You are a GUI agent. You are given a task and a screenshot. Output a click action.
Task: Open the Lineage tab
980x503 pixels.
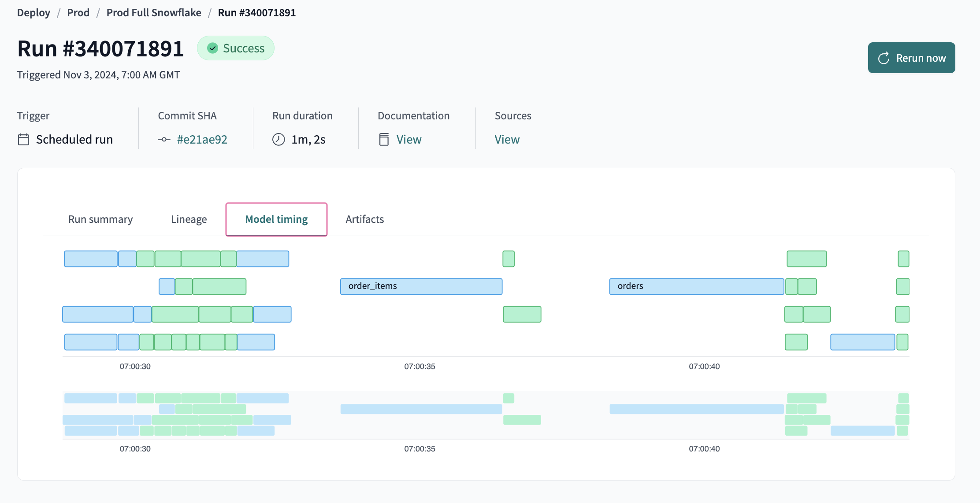[x=189, y=219]
